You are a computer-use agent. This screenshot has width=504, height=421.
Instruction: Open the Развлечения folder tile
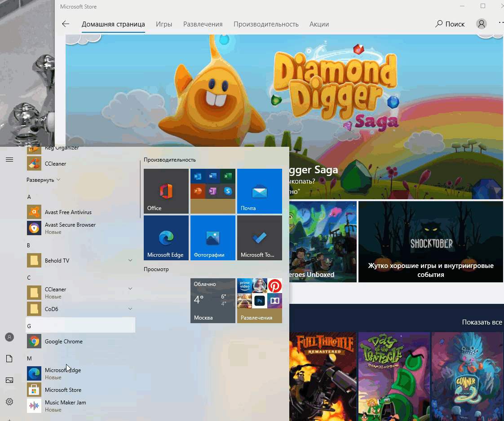[x=259, y=301]
